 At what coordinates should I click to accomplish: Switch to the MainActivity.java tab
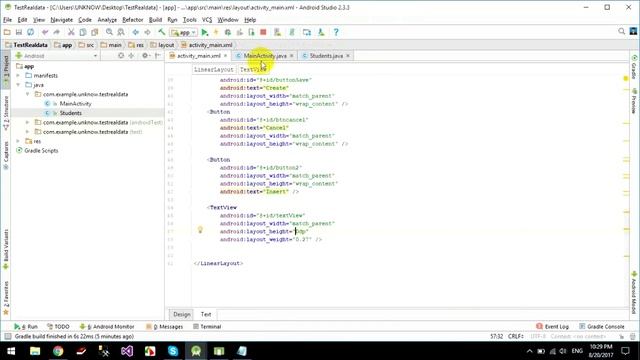pos(264,56)
